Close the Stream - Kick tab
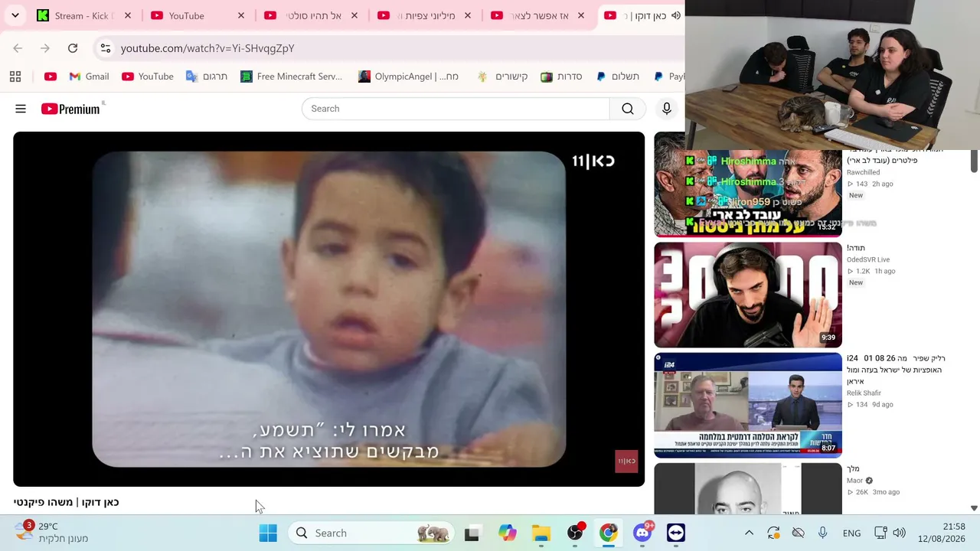The height and width of the screenshot is (551, 980). point(128,15)
